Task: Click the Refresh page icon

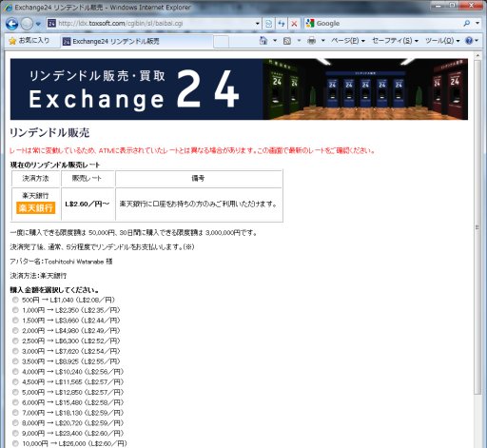Action: tap(282, 24)
